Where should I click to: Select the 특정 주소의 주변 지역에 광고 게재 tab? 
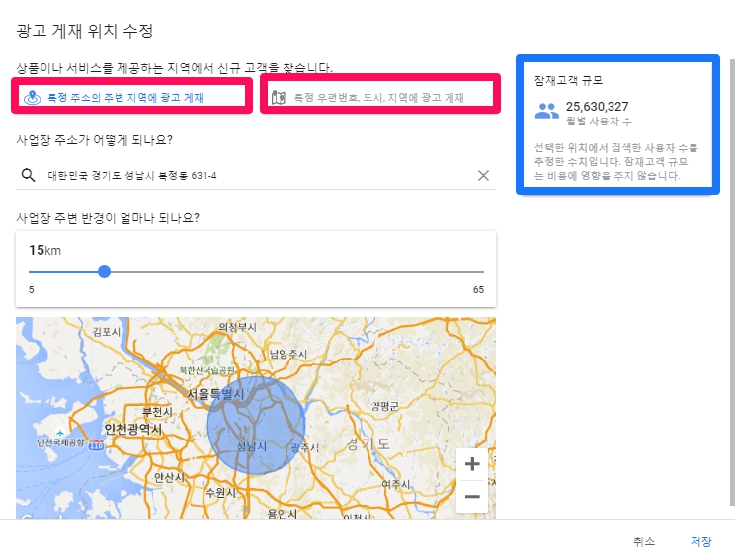click(x=131, y=95)
